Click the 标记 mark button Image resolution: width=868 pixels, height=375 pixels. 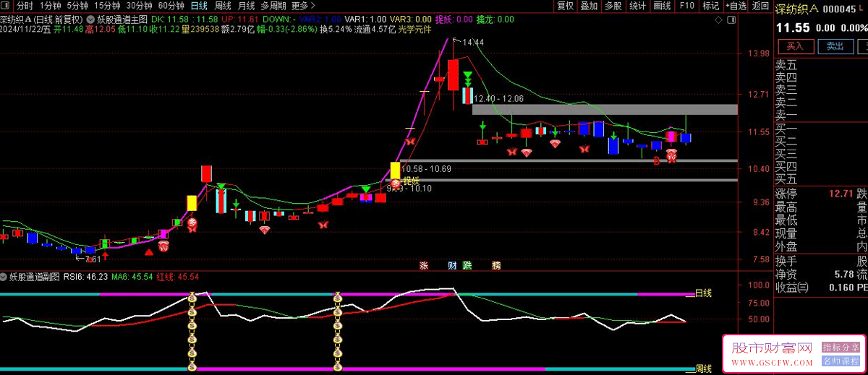(x=710, y=6)
